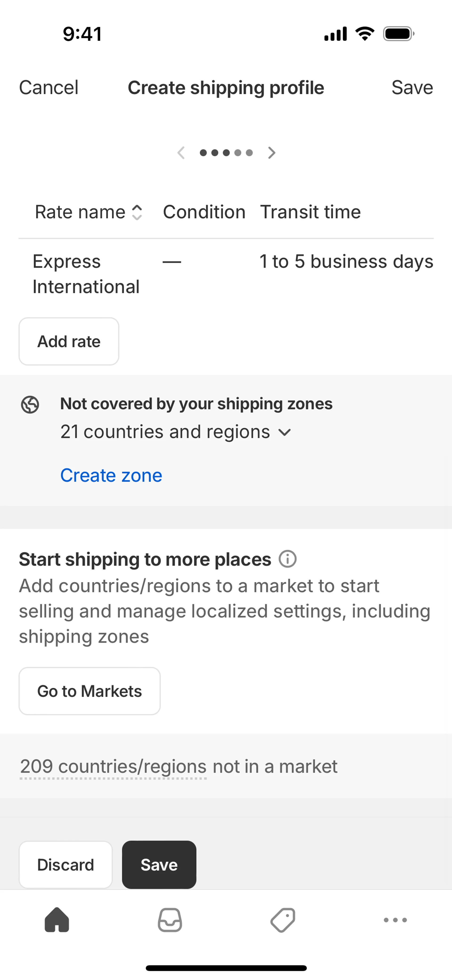This screenshot has width=452, height=980.
Task: Go to previous page with left chevron
Action: coord(181,153)
